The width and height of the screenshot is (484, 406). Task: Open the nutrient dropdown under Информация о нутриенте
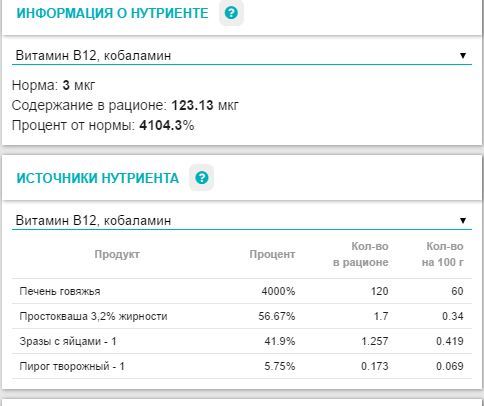[x=242, y=55]
